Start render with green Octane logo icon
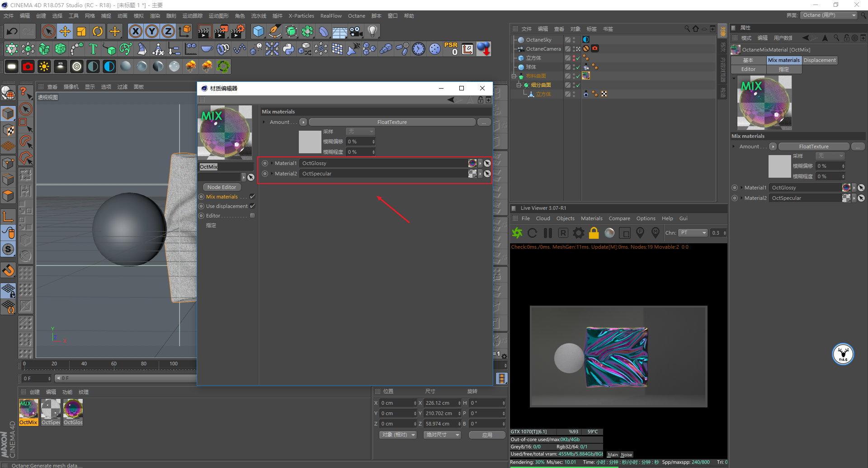 [x=517, y=233]
